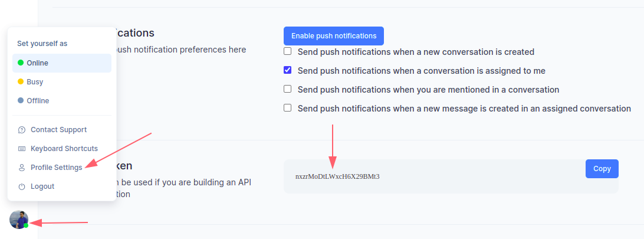644x239 pixels.
Task: Click the Profile Settings person icon
Action: pyautogui.click(x=22, y=168)
